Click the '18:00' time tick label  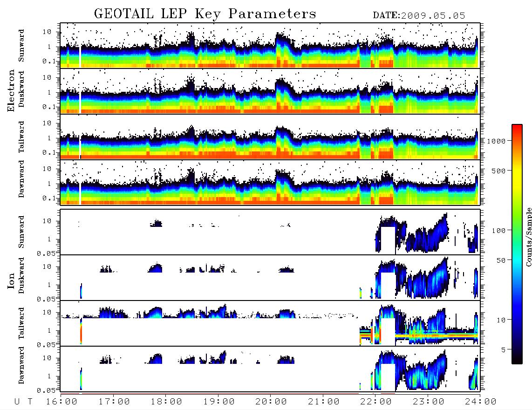point(167,402)
